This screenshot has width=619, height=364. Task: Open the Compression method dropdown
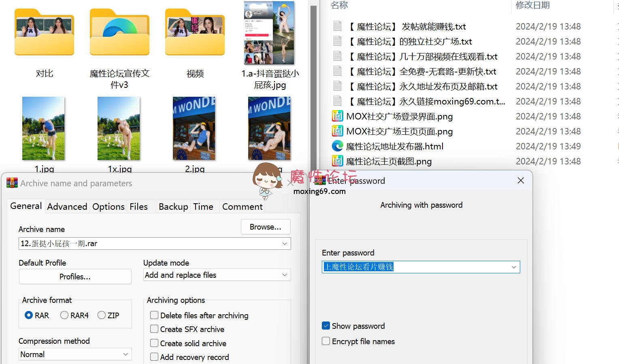click(126, 354)
